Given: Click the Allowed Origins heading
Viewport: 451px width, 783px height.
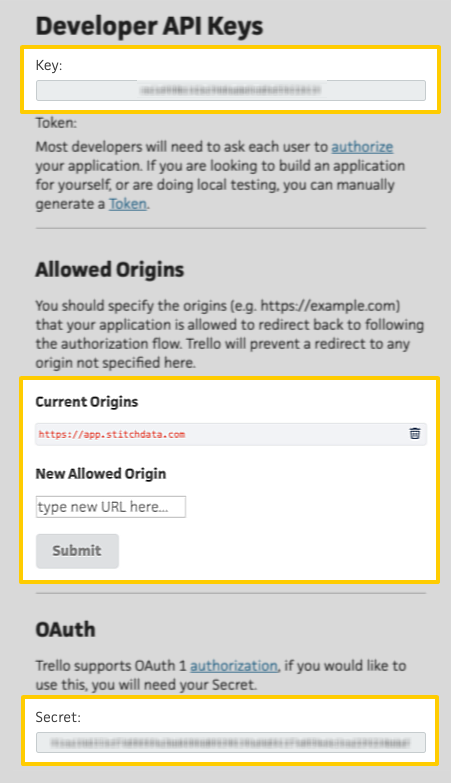Looking at the screenshot, I should point(110,270).
